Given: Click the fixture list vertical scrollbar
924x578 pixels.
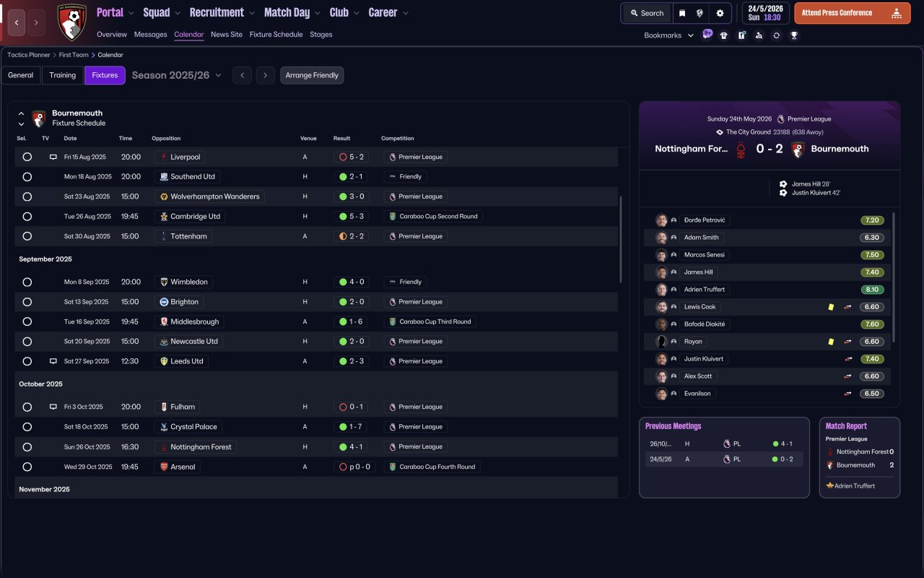Looking at the screenshot, I should pos(621,238).
